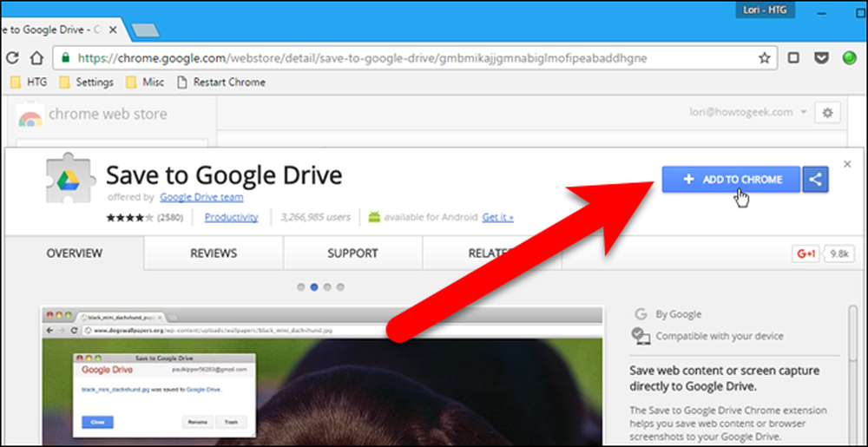Click the extension screenshot preview image

[x=322, y=376]
